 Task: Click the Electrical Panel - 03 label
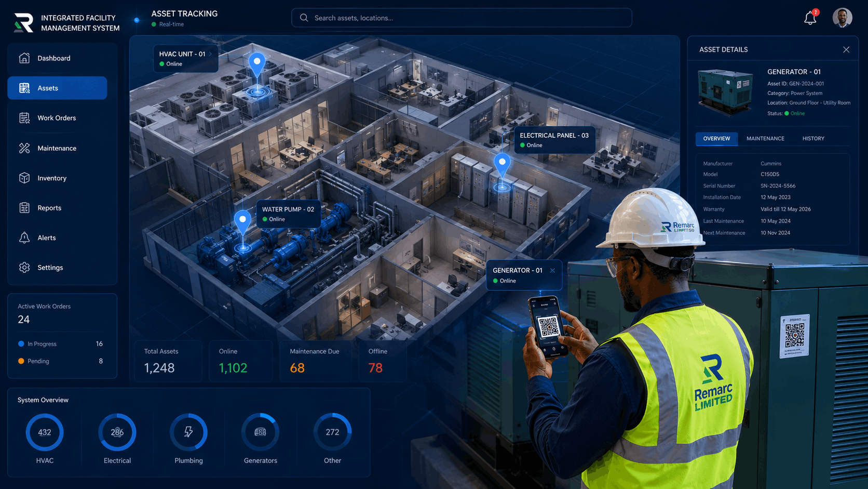tap(554, 135)
